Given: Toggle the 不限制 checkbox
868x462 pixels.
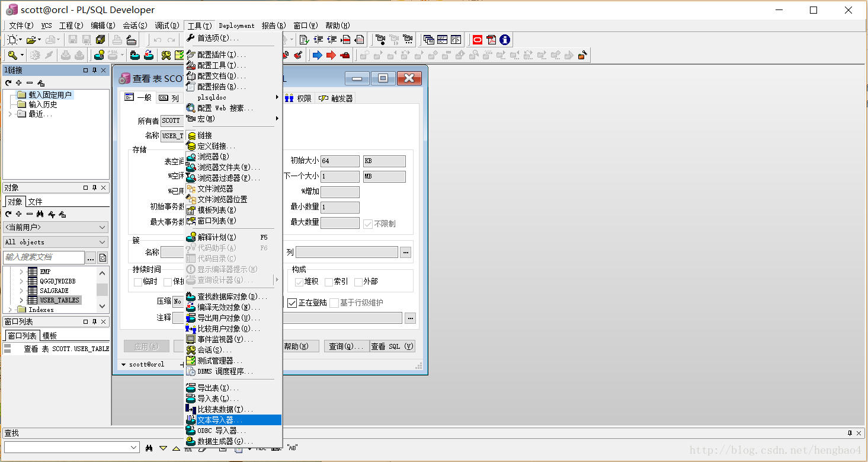Looking at the screenshot, I should click(x=368, y=224).
